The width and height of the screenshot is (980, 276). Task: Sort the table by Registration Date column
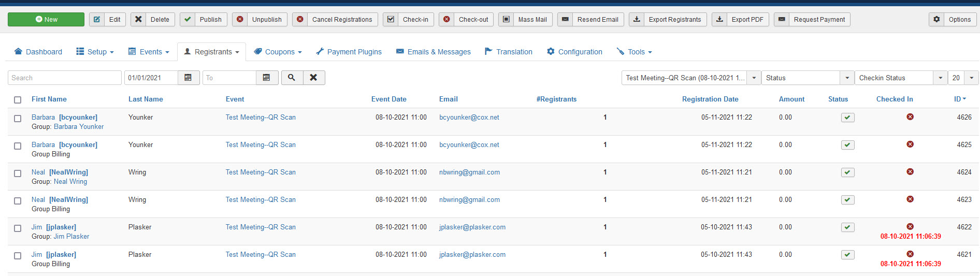[710, 99]
